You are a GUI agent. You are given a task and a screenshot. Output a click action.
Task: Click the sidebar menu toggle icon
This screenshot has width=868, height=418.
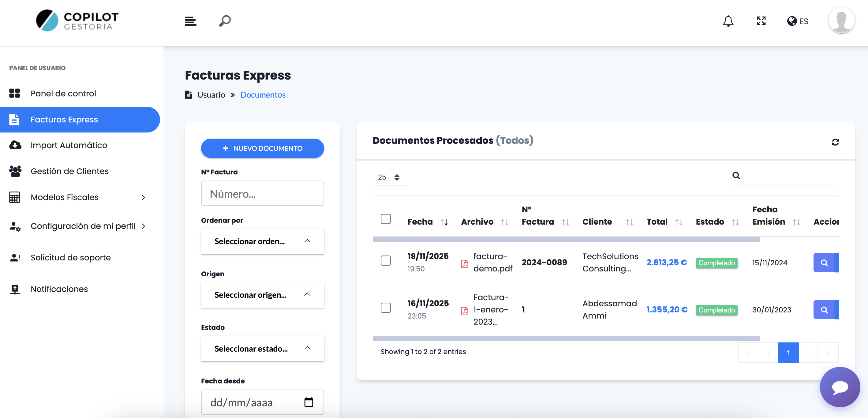pos(190,21)
